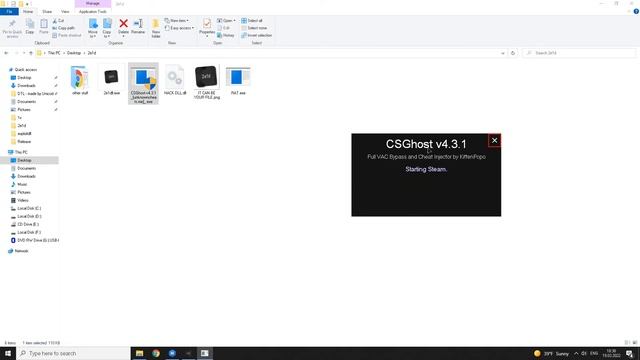
Task: Select IT CAN BE YOUR FILE.png
Action: point(207,82)
